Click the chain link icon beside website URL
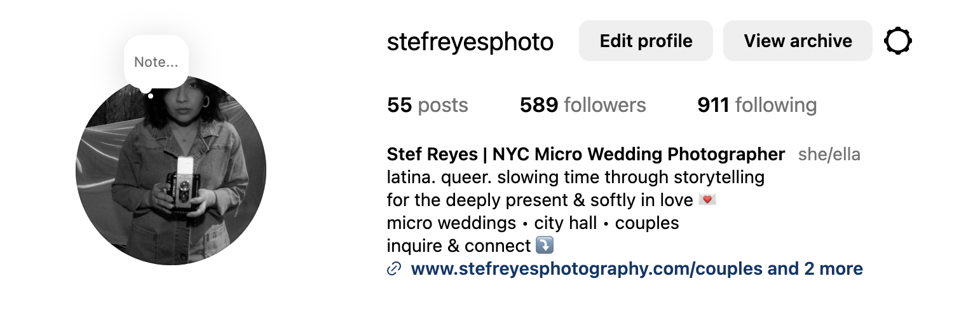The width and height of the screenshot is (980, 332). [394, 269]
